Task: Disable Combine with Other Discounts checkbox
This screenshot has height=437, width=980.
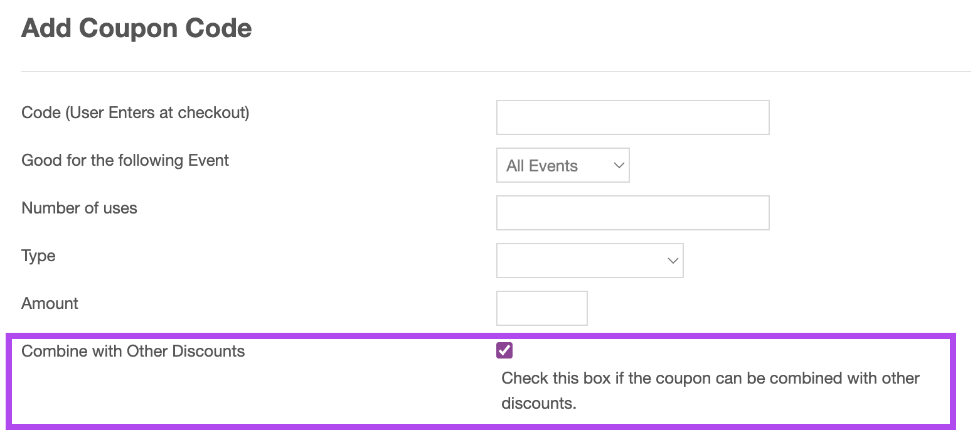Action: [504, 350]
